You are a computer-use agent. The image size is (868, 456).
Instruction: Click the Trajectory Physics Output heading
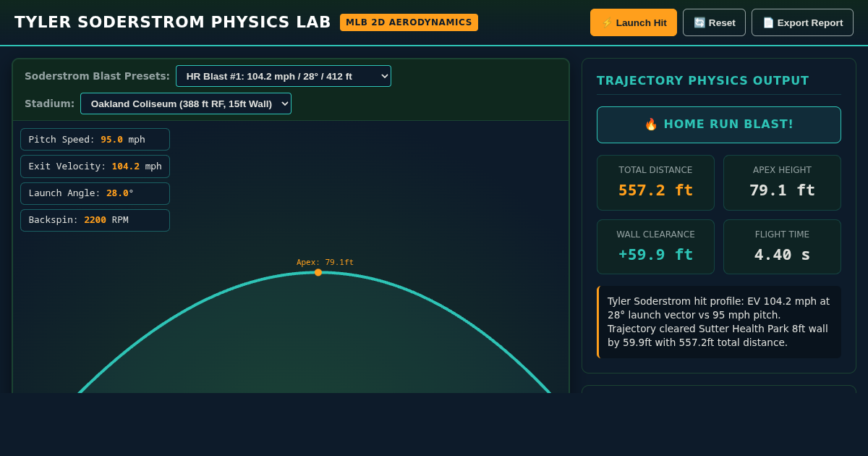tap(703, 80)
